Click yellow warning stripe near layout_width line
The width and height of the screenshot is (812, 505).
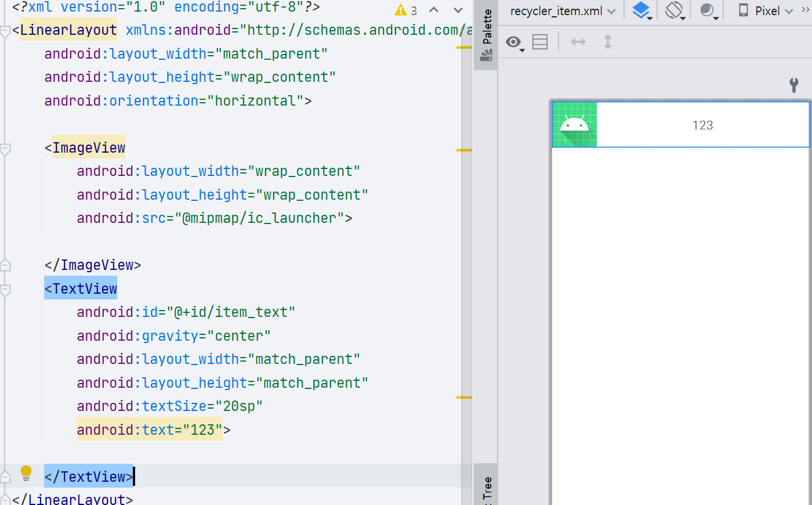pyautogui.click(x=464, y=47)
